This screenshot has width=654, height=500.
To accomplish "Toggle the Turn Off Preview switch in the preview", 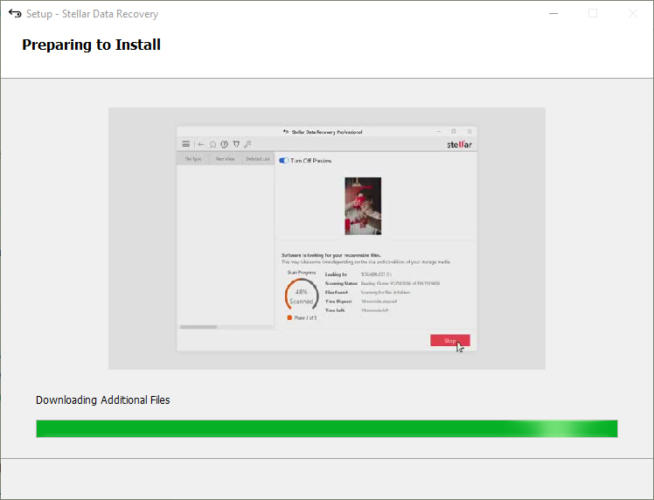I will pos(284,161).
